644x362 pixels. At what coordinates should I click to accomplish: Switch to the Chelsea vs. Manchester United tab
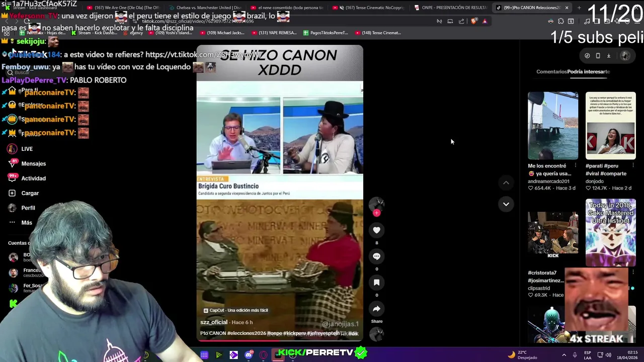[x=204, y=8]
